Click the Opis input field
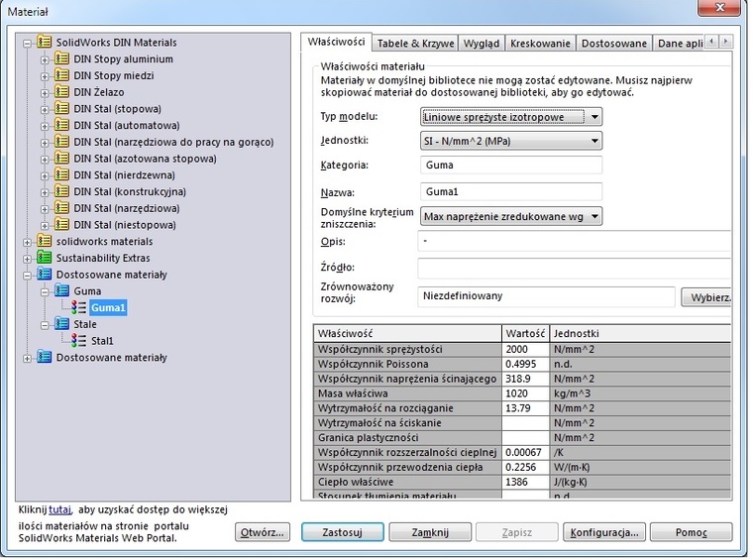 (575, 241)
